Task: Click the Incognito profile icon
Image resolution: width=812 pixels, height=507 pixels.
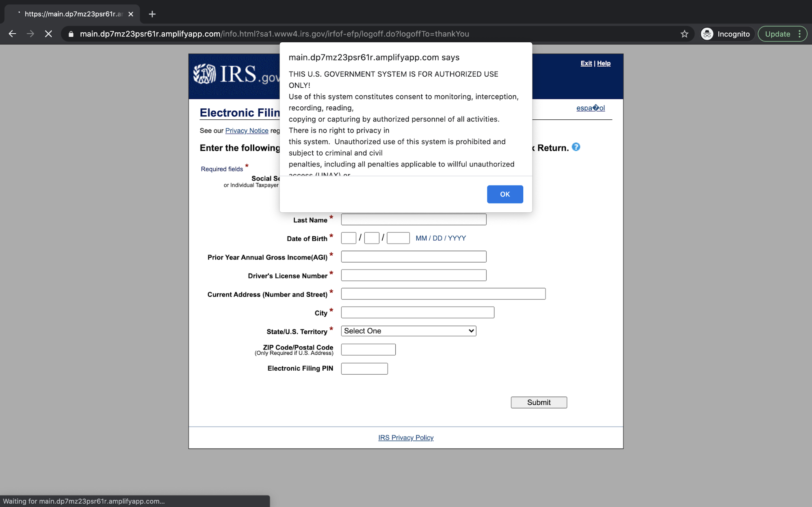Action: point(707,34)
